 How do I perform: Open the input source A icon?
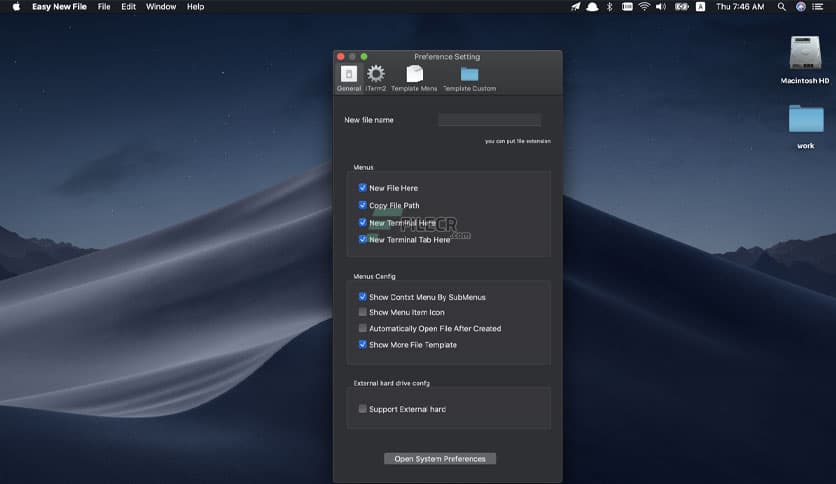coord(700,7)
